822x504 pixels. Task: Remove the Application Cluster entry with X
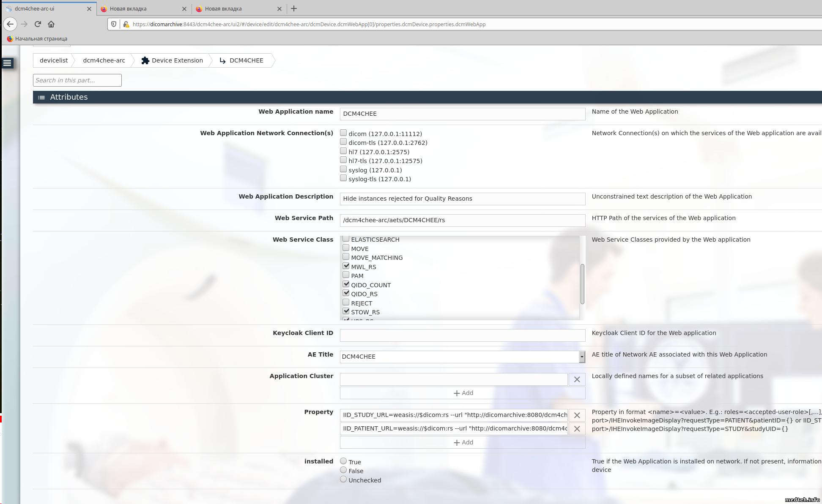[x=577, y=379]
